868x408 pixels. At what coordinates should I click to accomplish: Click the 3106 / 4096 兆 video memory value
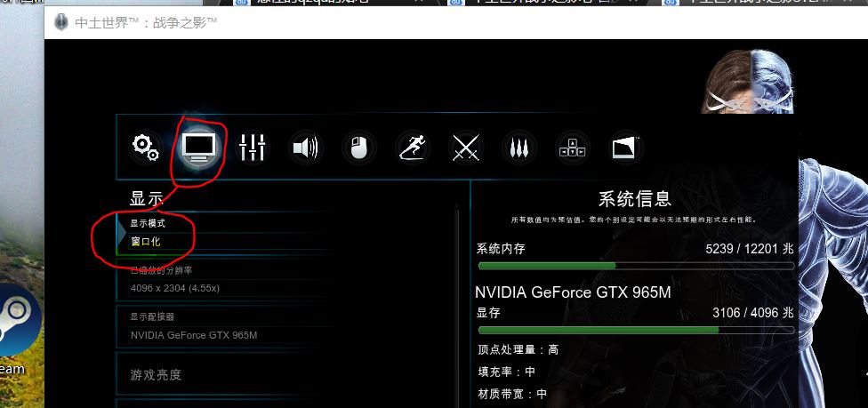(753, 313)
